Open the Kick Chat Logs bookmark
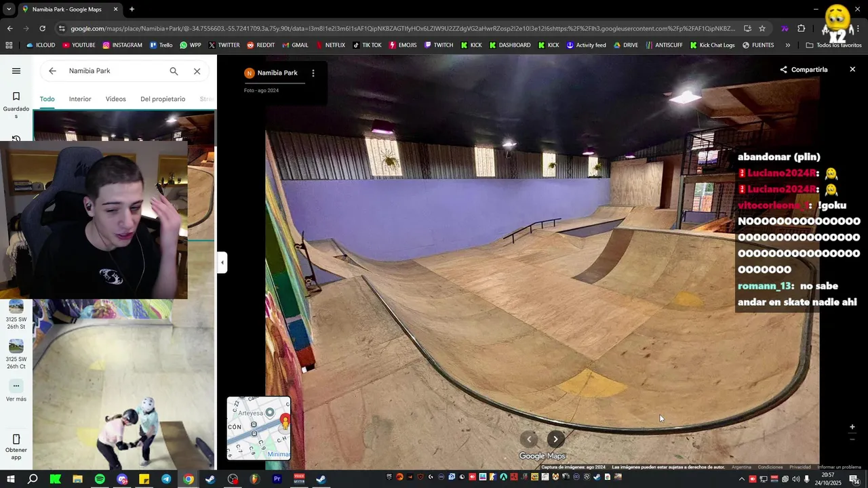 713,45
